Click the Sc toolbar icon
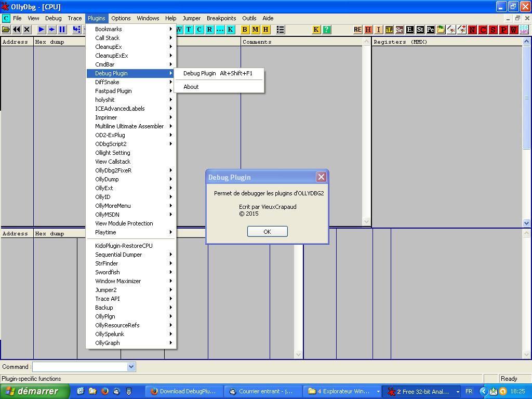The width and height of the screenshot is (532, 399). click(400, 30)
